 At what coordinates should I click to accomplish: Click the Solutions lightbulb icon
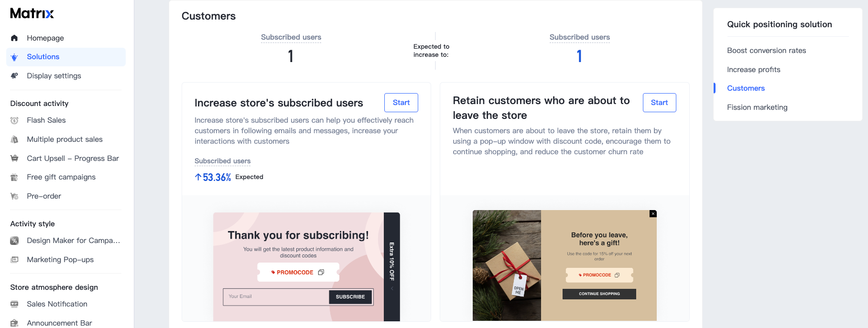click(x=14, y=57)
